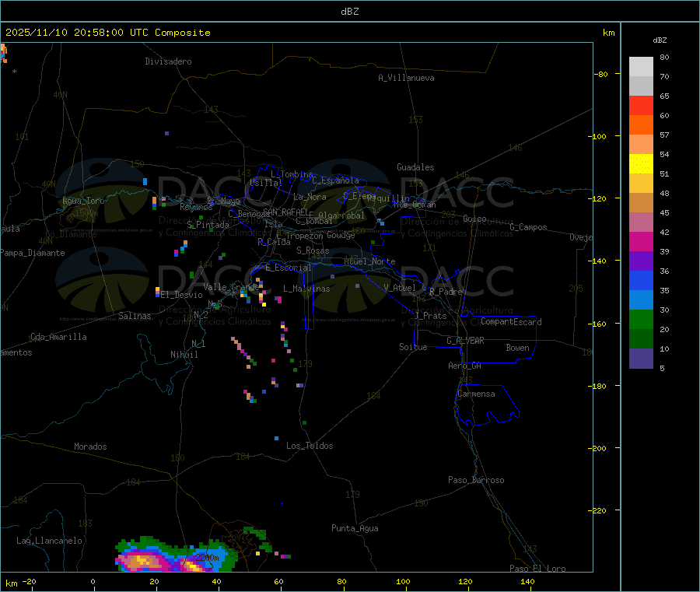Click the S_Pintada label

pyautogui.click(x=208, y=225)
